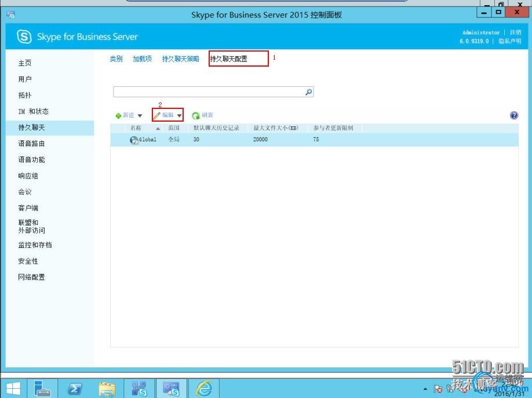Click the version number 6.0.9319.0 link

(x=474, y=41)
